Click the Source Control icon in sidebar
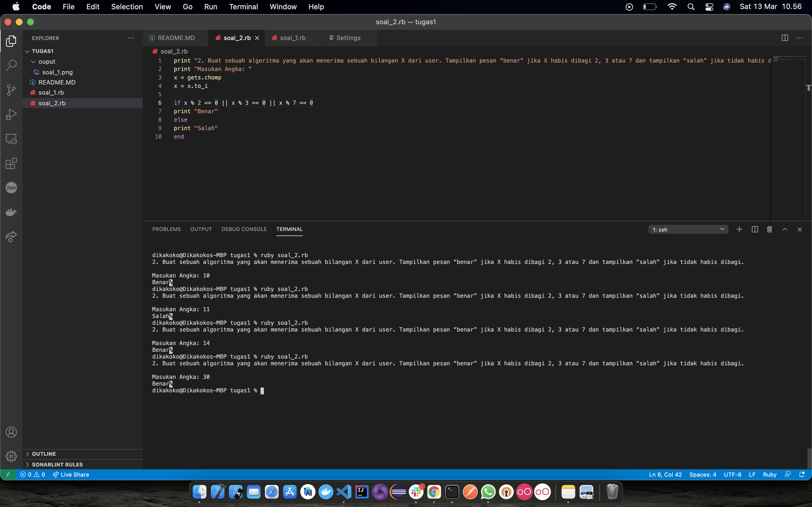This screenshot has width=812, height=507. [11, 90]
